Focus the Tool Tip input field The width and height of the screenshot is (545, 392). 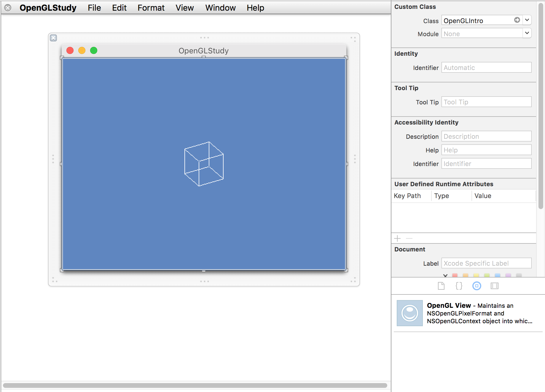(x=486, y=102)
